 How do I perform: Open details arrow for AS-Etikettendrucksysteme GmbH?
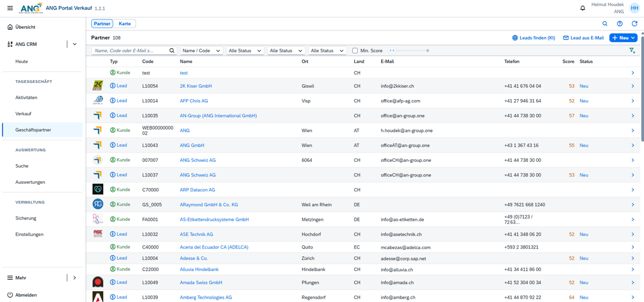click(632, 219)
